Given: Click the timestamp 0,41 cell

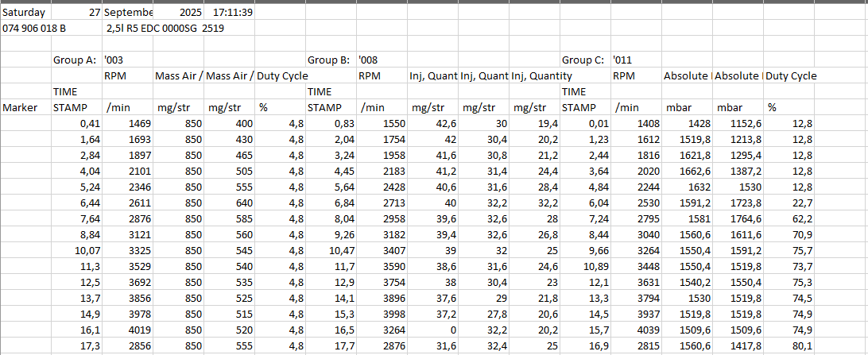Looking at the screenshot, I should [x=76, y=123].
